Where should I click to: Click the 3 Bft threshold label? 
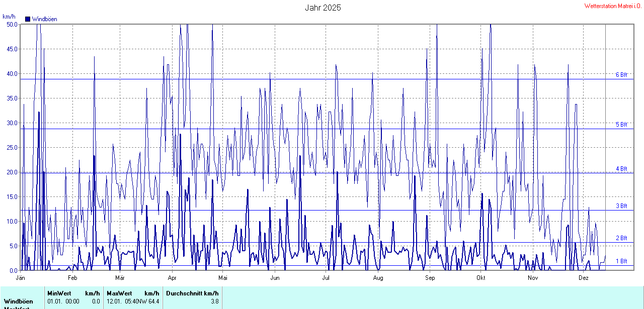[621, 206]
